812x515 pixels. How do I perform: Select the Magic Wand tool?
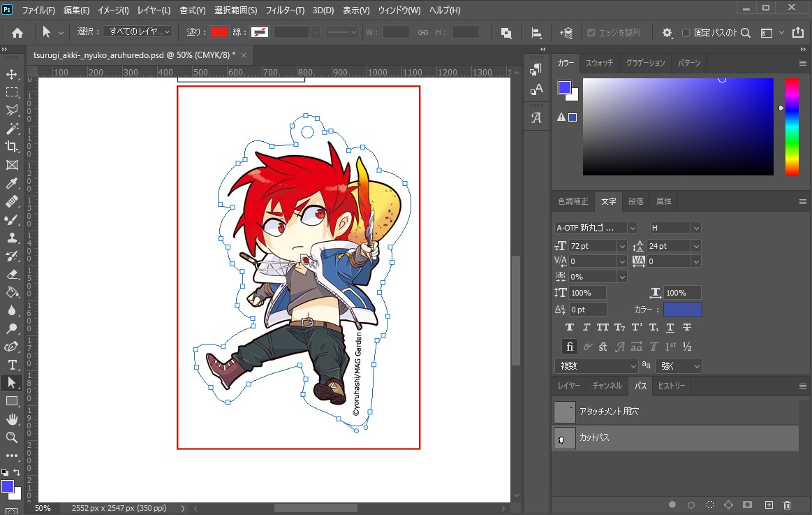[11, 129]
